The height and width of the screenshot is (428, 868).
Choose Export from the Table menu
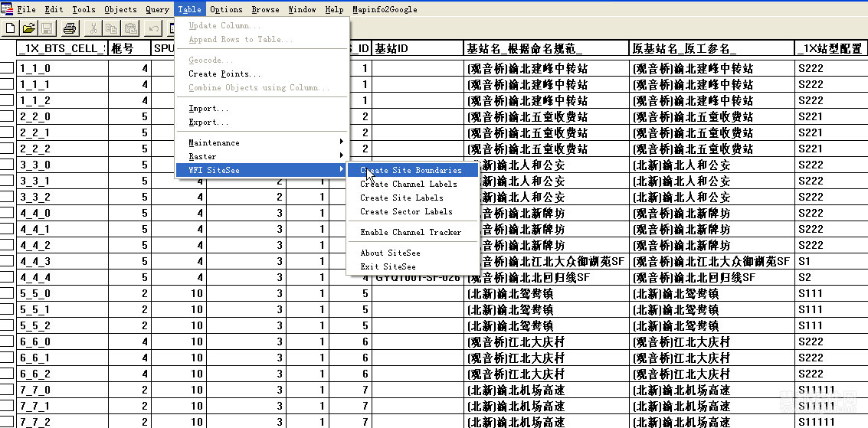point(262,123)
